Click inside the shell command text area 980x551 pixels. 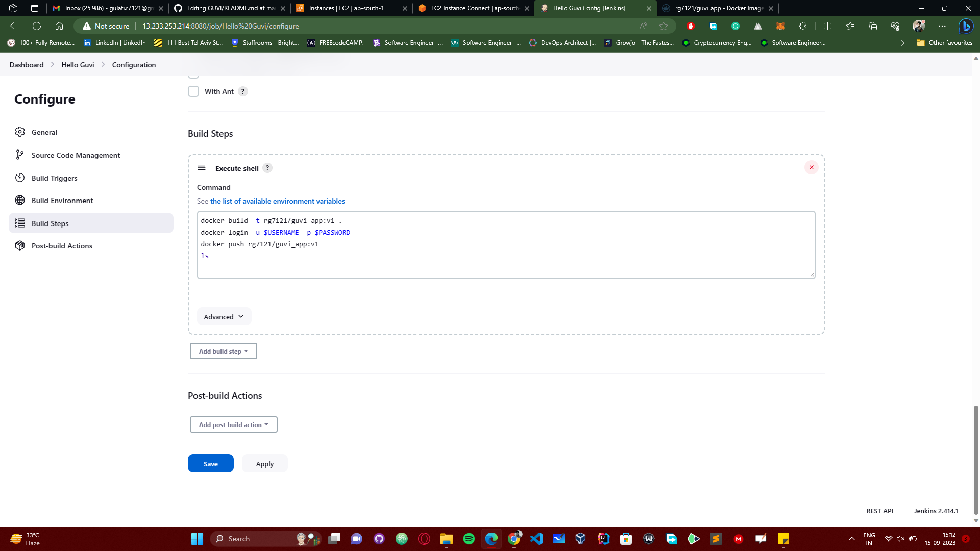(505, 245)
